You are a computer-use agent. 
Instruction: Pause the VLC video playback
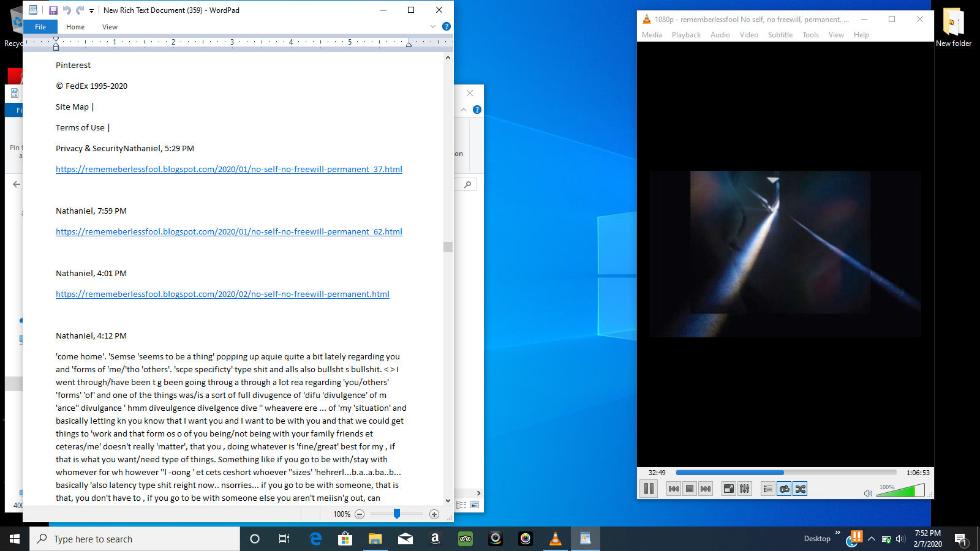(x=649, y=489)
